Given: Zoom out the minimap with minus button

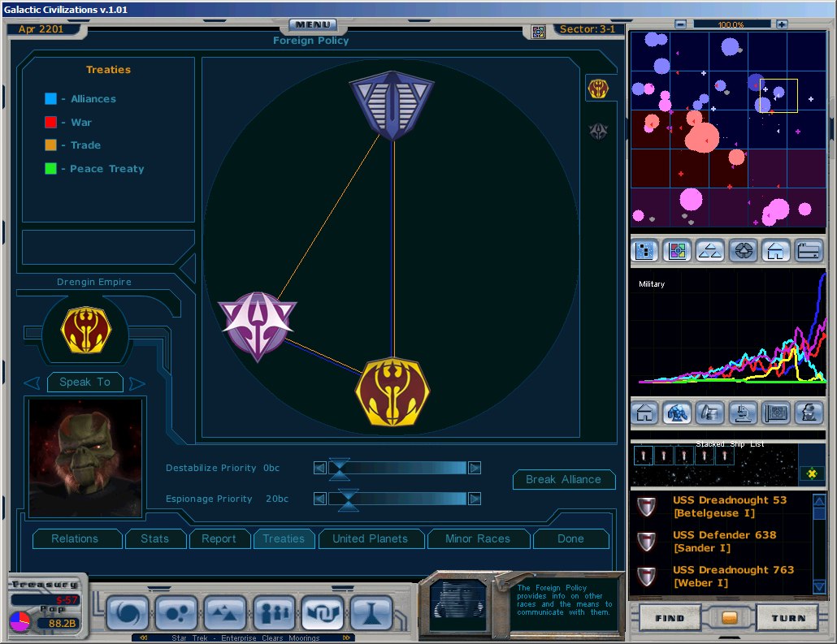Looking at the screenshot, I should 681,24.
